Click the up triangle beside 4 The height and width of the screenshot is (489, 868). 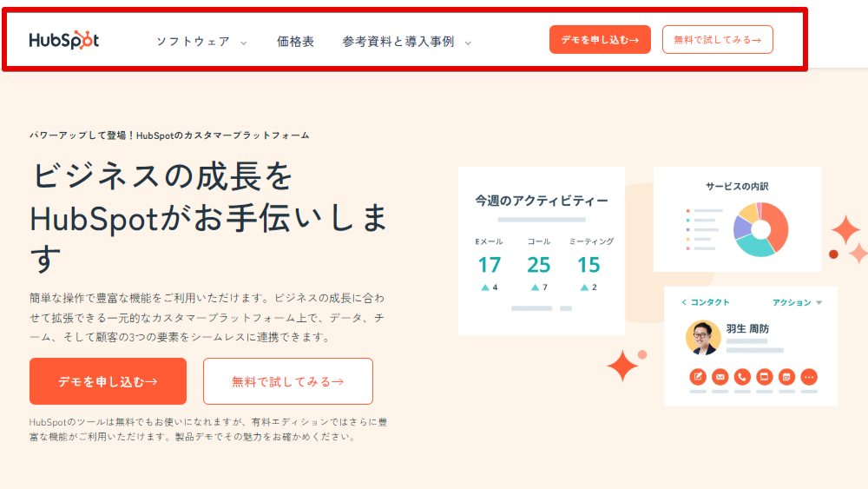(485, 287)
